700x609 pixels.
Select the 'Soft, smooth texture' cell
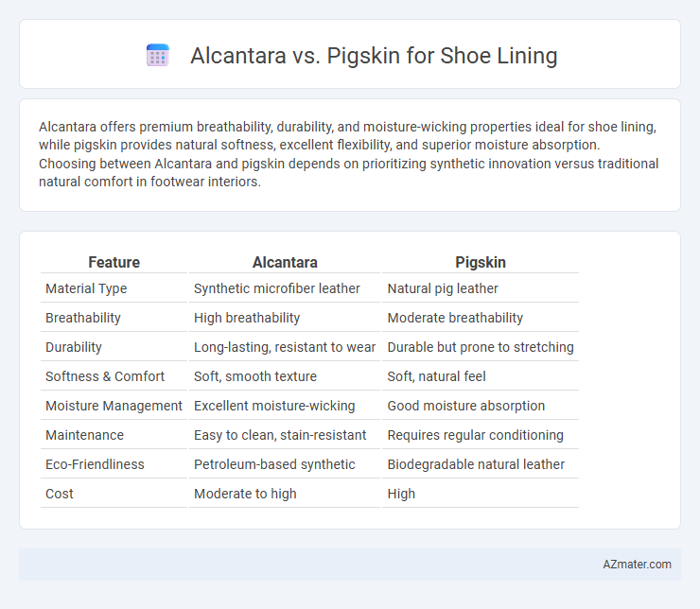point(254,376)
